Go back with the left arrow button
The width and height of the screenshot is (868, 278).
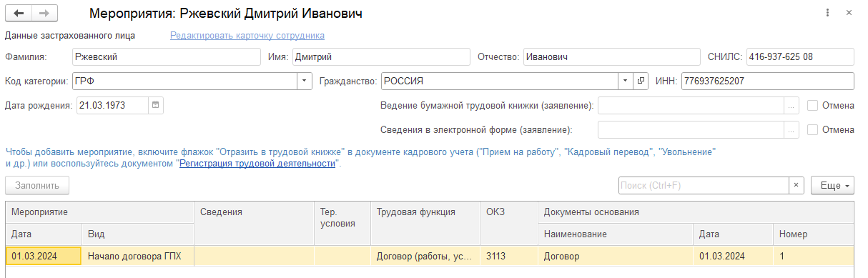[x=19, y=14]
